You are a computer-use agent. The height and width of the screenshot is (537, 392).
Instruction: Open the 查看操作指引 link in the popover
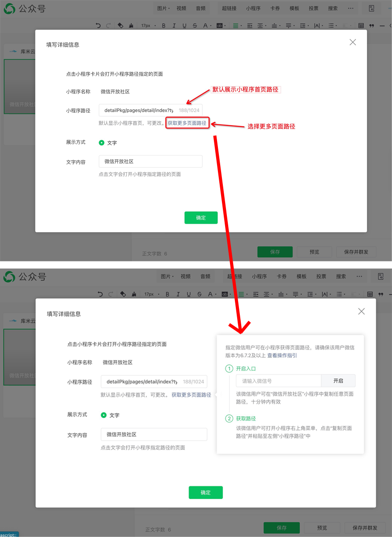pyautogui.click(x=282, y=356)
